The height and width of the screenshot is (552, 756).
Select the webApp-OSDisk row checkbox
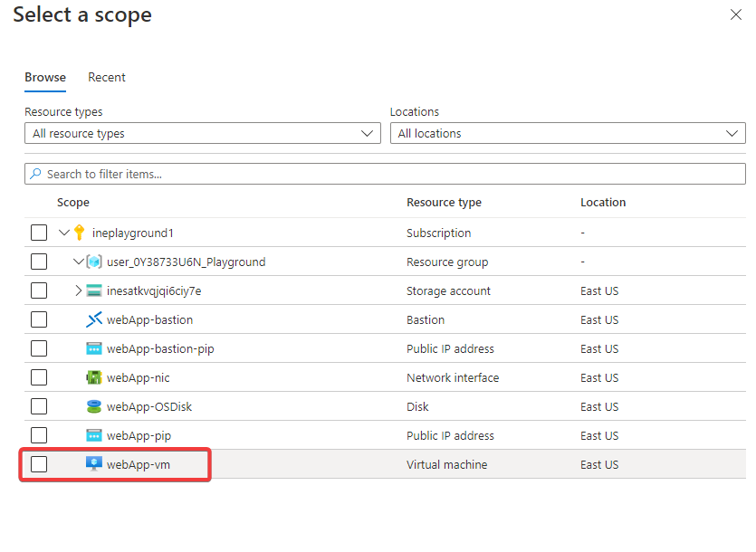tap(39, 406)
